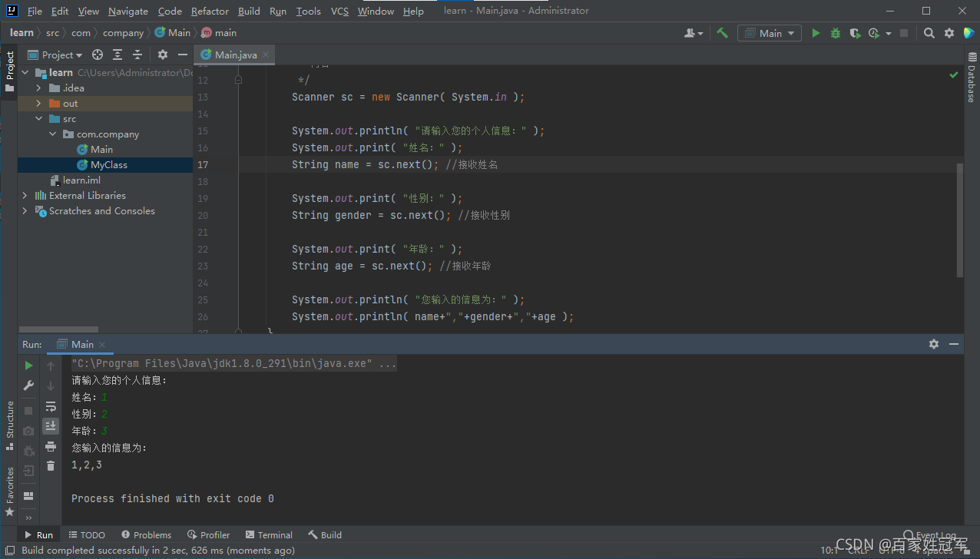The height and width of the screenshot is (559, 980).
Task: Collapse the com.company package
Action: click(x=52, y=134)
